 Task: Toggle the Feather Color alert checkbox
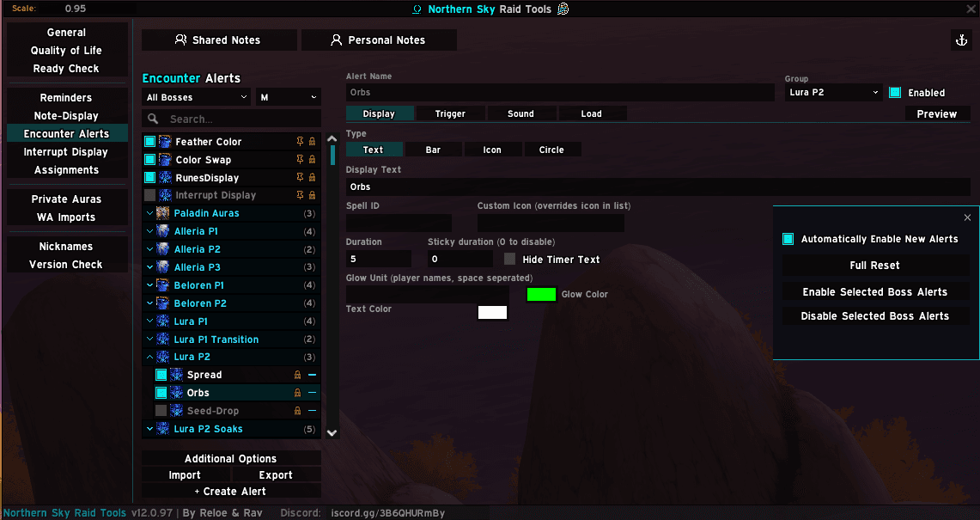150,142
